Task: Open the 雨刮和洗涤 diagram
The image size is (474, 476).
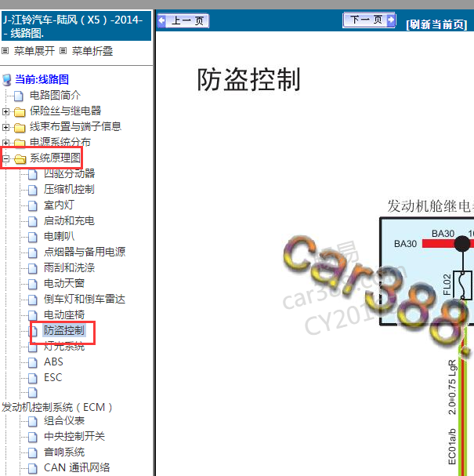Action: pyautogui.click(x=69, y=267)
